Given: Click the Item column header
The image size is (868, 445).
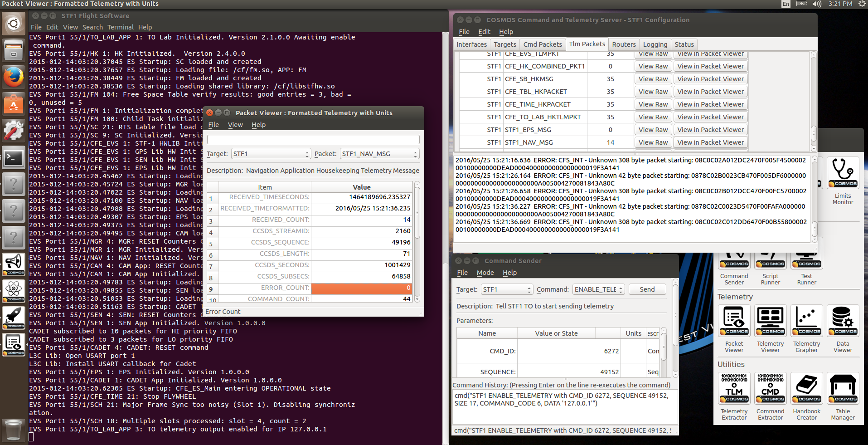Looking at the screenshot, I should (265, 187).
